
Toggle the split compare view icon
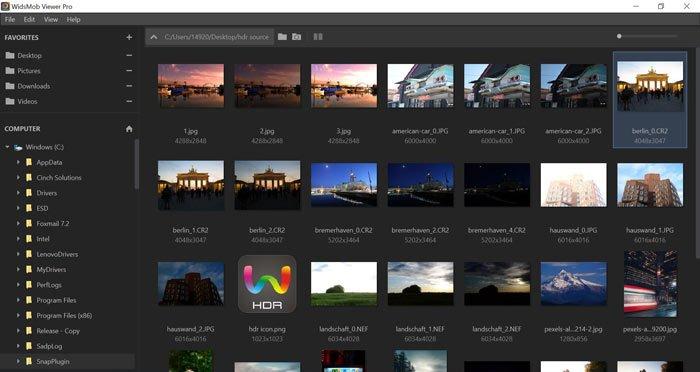click(318, 37)
